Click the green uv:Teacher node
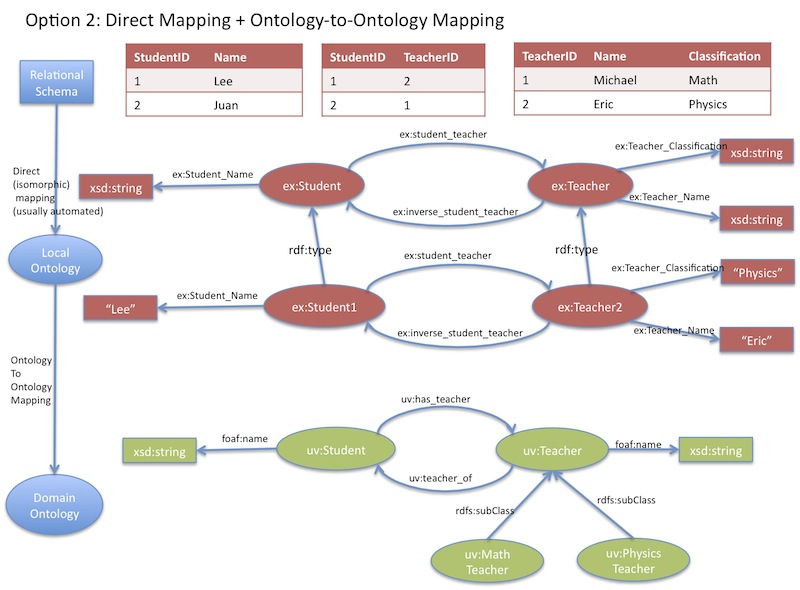The height and width of the screenshot is (590, 800). [551, 451]
